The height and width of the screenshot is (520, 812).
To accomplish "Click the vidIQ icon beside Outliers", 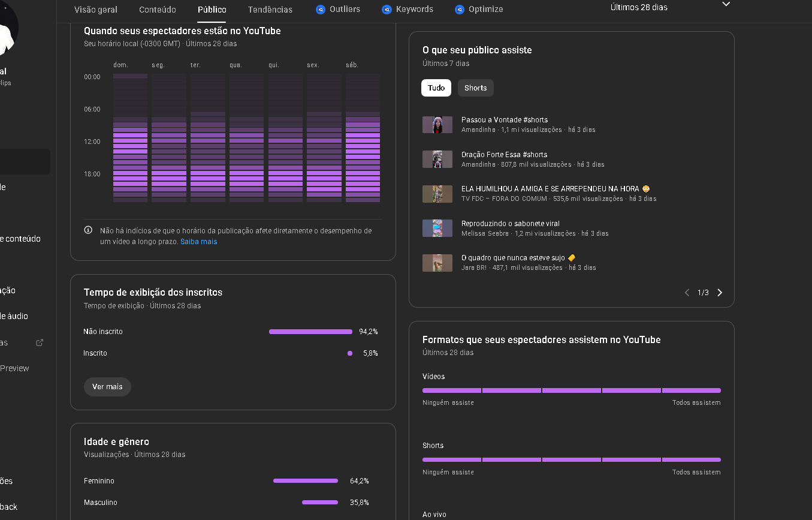I will [x=321, y=10].
